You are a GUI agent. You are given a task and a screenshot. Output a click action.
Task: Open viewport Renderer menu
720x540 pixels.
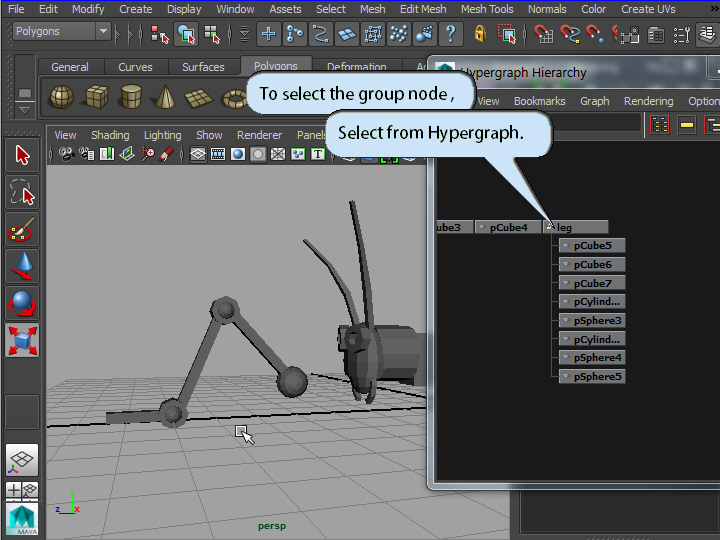pos(259,135)
